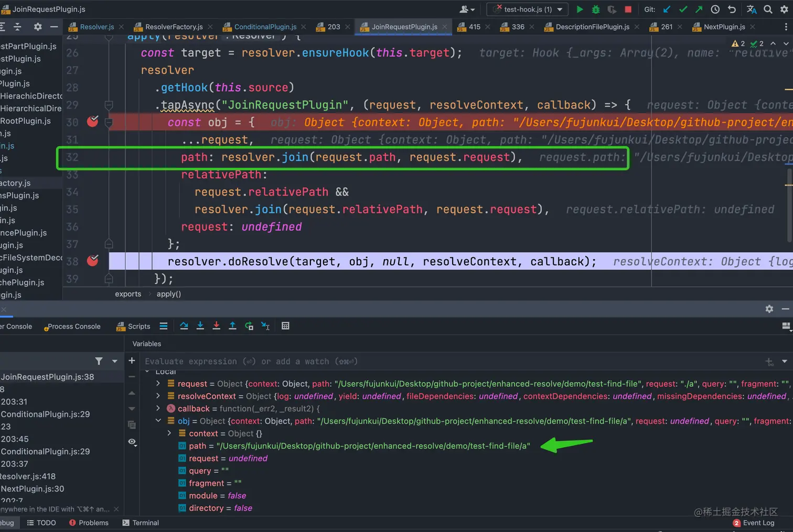Expand the resolveContext variable node
Image resolution: width=793 pixels, height=532 pixels.
158,396
